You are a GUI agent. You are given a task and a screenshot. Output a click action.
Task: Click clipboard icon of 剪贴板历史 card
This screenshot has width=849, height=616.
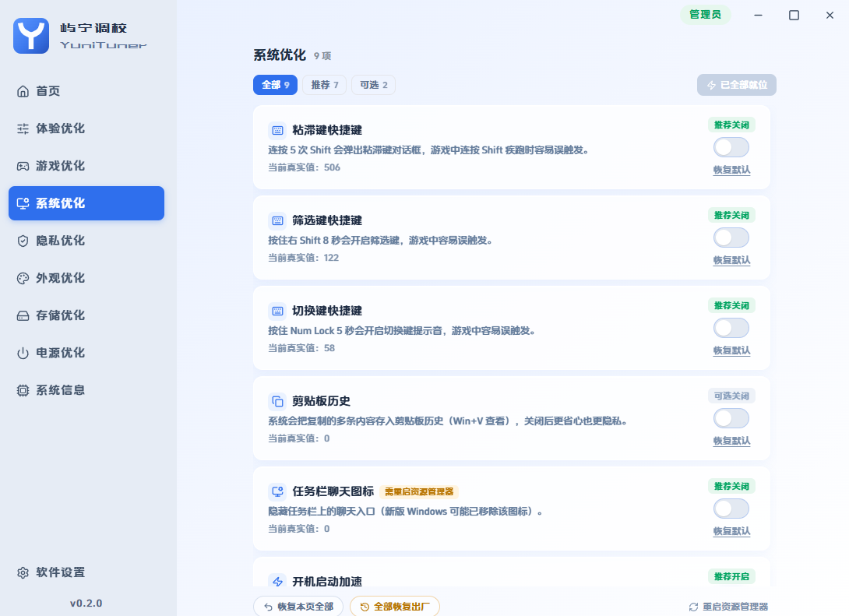pyautogui.click(x=277, y=401)
